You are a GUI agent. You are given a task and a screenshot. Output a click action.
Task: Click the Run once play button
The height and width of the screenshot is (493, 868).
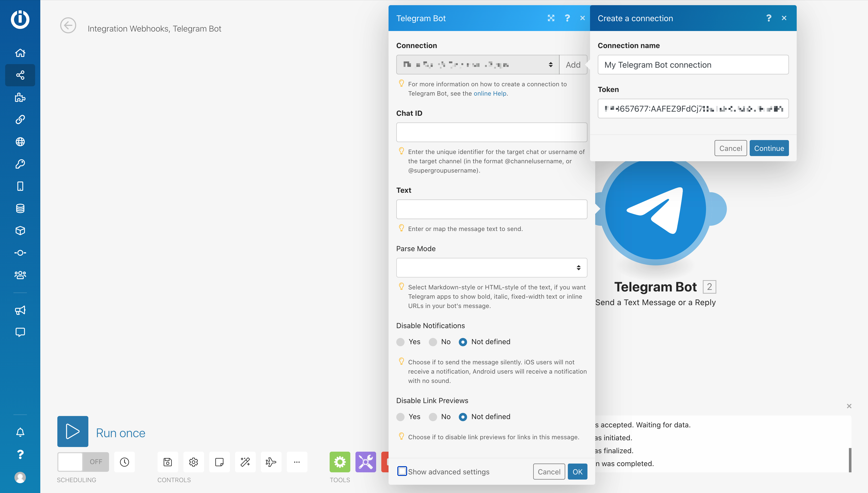click(x=73, y=432)
